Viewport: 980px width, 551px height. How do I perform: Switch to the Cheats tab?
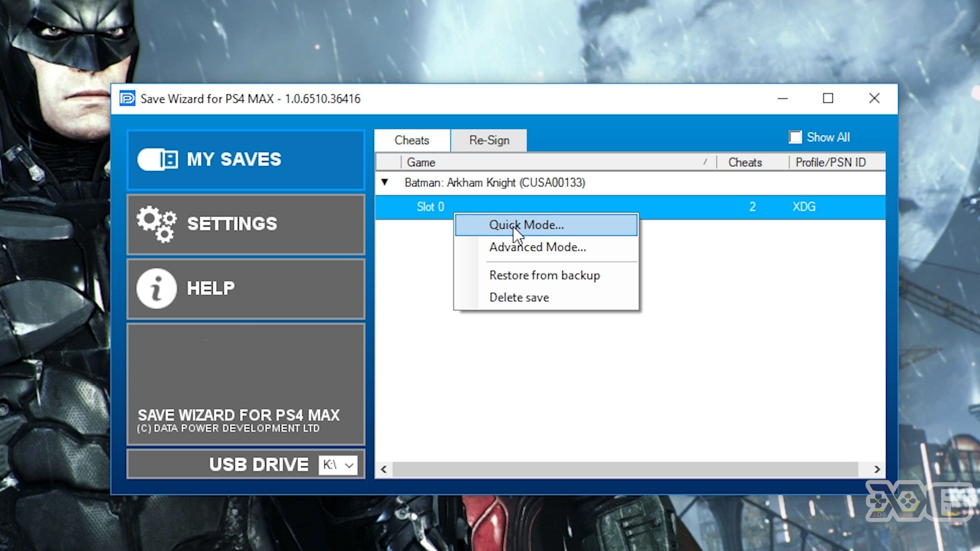(412, 140)
